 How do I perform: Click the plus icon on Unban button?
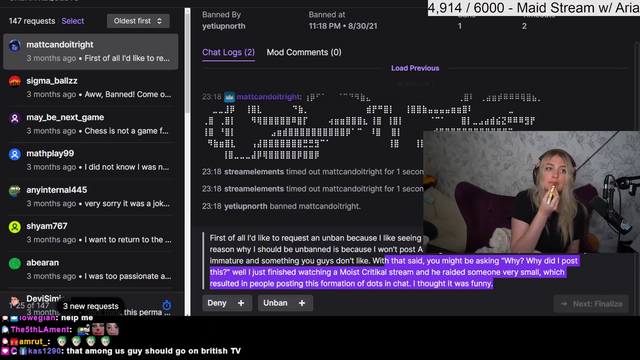[302, 303]
